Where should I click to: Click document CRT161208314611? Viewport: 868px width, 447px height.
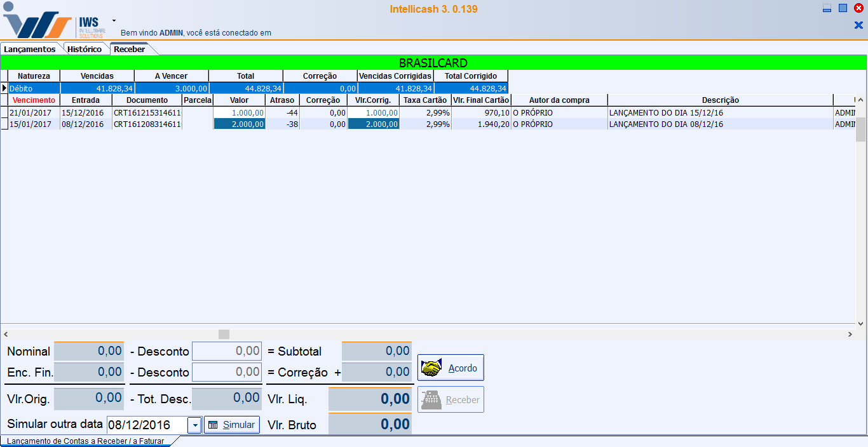(x=147, y=124)
